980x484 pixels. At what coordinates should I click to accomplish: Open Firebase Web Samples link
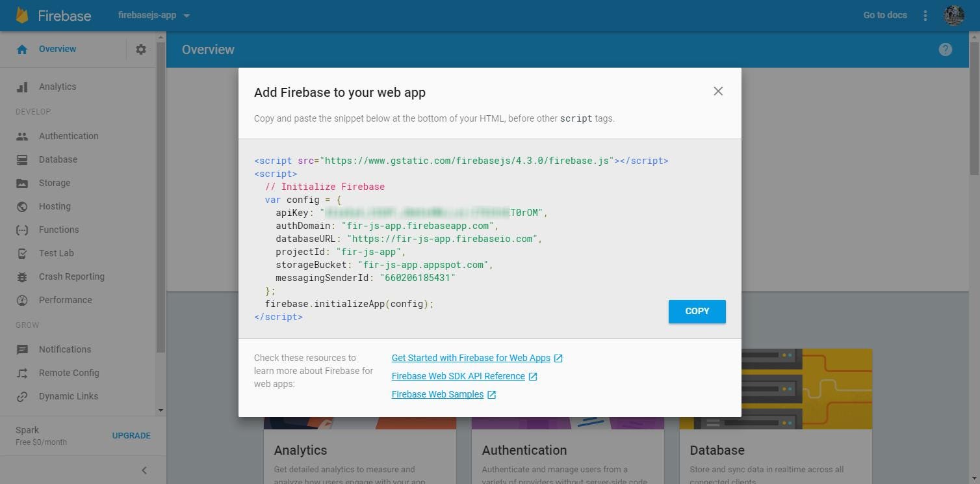point(437,394)
